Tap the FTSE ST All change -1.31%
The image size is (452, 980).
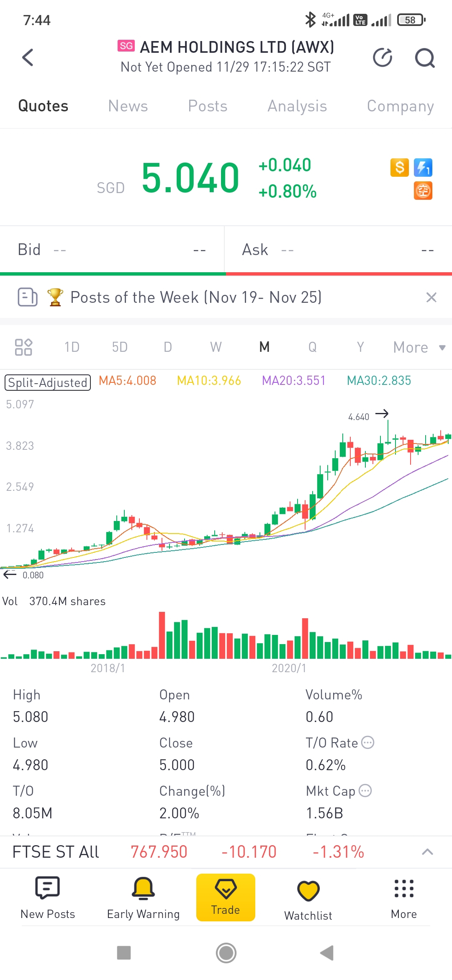[x=339, y=852]
